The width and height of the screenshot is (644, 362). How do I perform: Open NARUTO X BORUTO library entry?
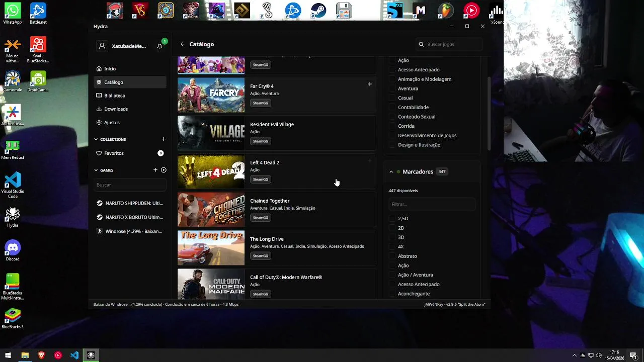pos(130,217)
